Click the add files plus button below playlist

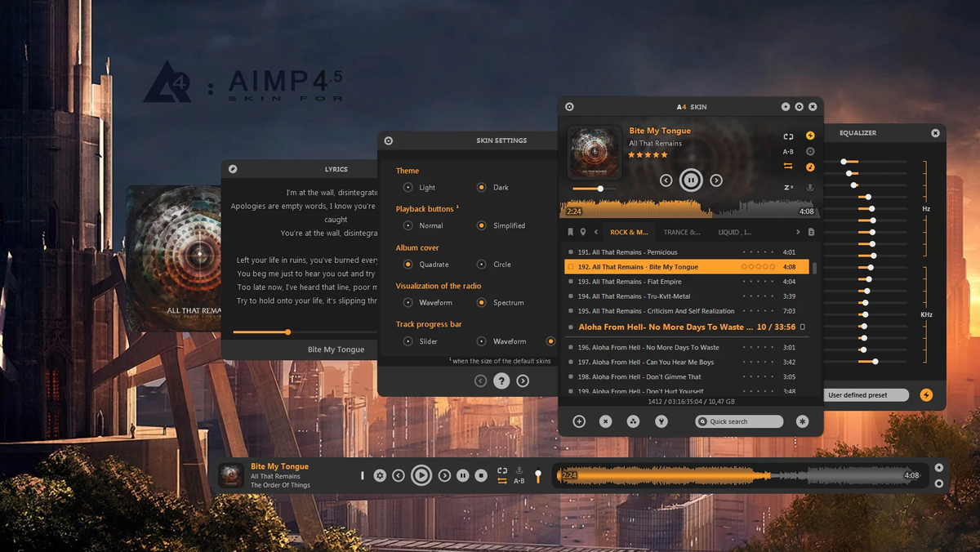(579, 421)
